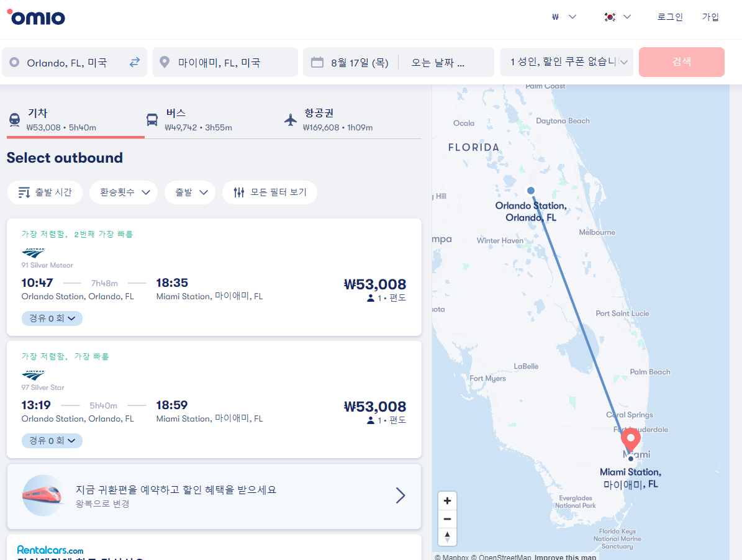The image size is (742, 560).
Task: Click the red Miami destination pin on map
Action: (x=630, y=440)
